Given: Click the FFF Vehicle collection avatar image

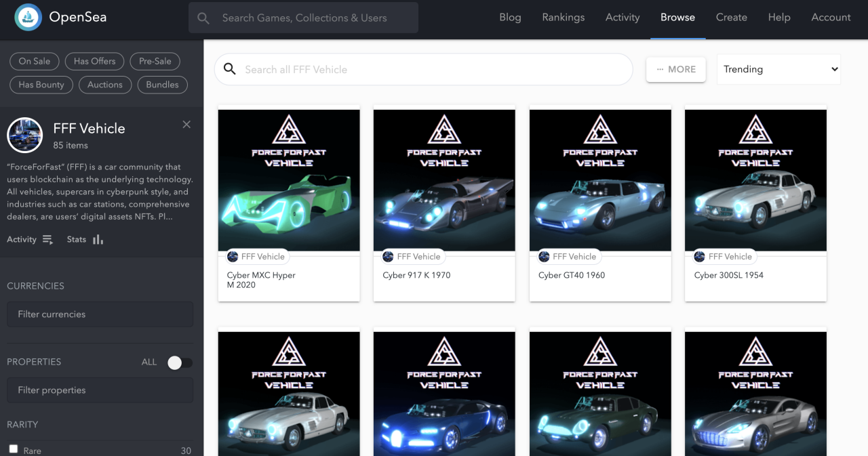Looking at the screenshot, I should [x=25, y=135].
